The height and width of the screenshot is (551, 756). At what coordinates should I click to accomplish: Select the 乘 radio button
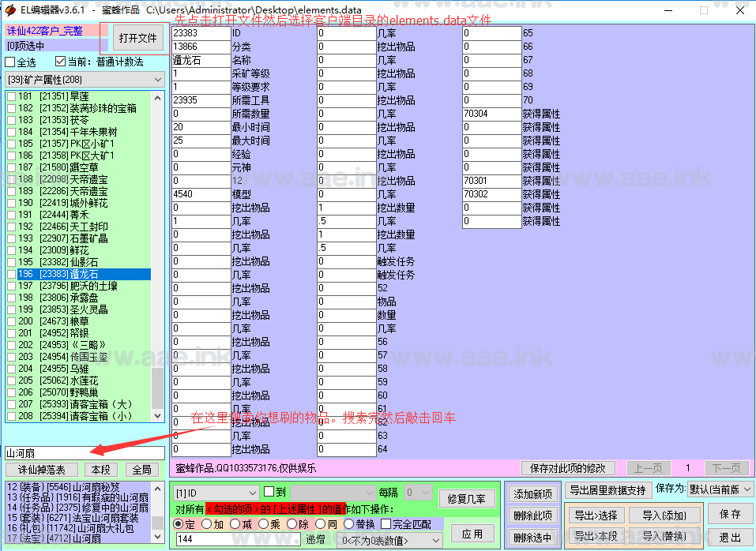pos(263,524)
